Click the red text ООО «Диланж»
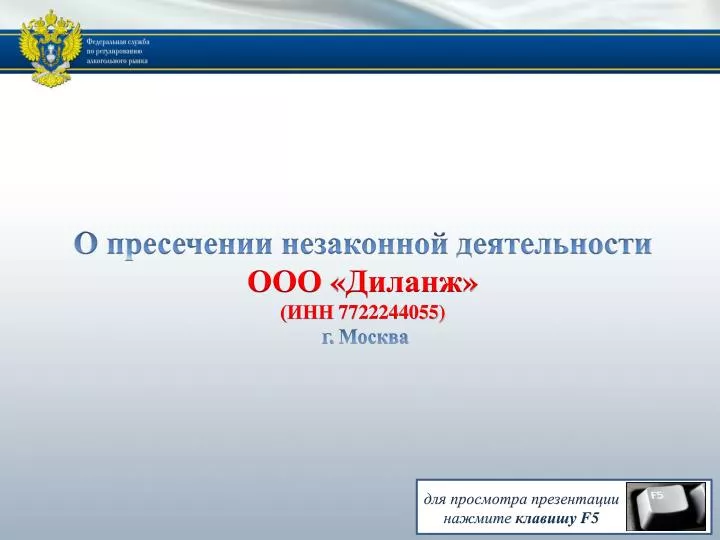The image size is (720, 540). [363, 282]
